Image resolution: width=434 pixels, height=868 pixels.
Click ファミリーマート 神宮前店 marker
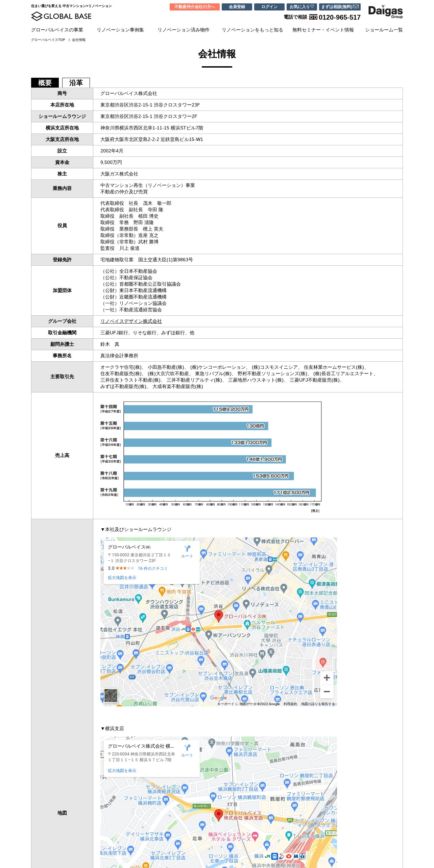coord(203,553)
